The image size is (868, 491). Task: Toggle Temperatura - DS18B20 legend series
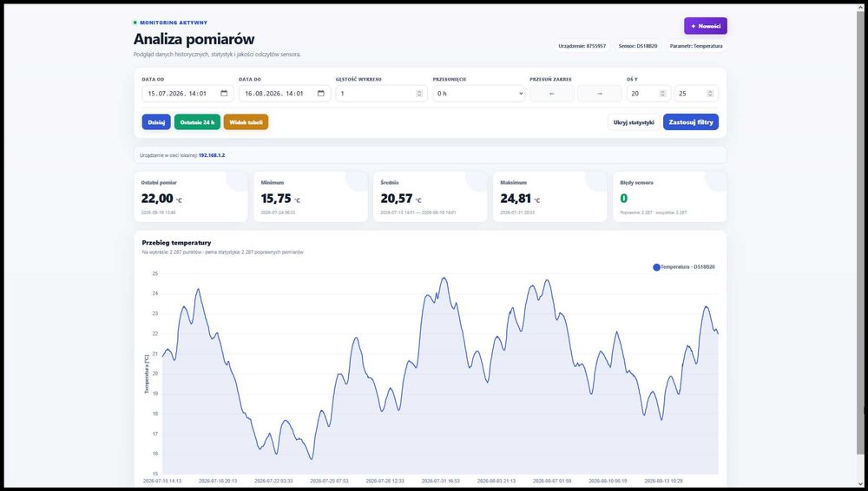684,267
